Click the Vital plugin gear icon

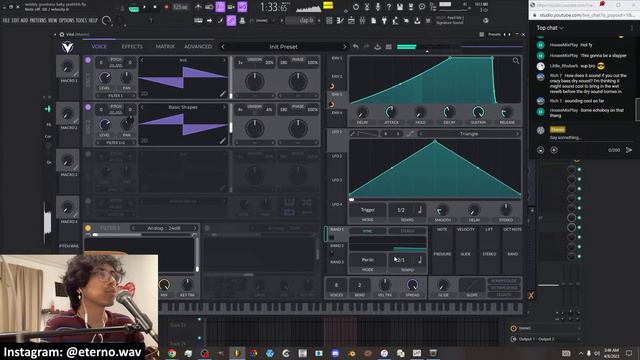pos(62,34)
